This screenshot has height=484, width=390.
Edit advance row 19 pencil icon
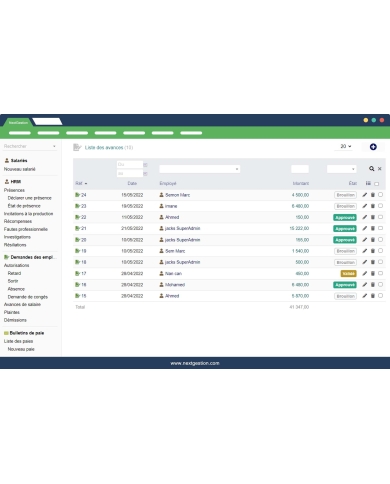pos(365,251)
